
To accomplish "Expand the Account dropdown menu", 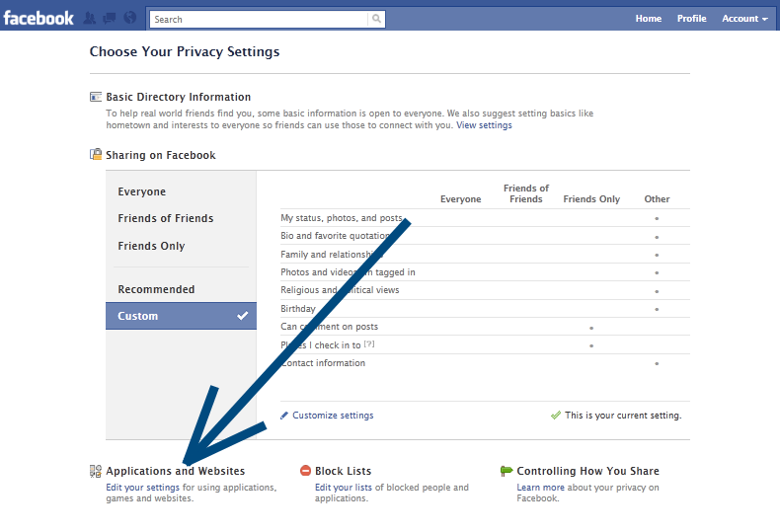I will coord(744,19).
